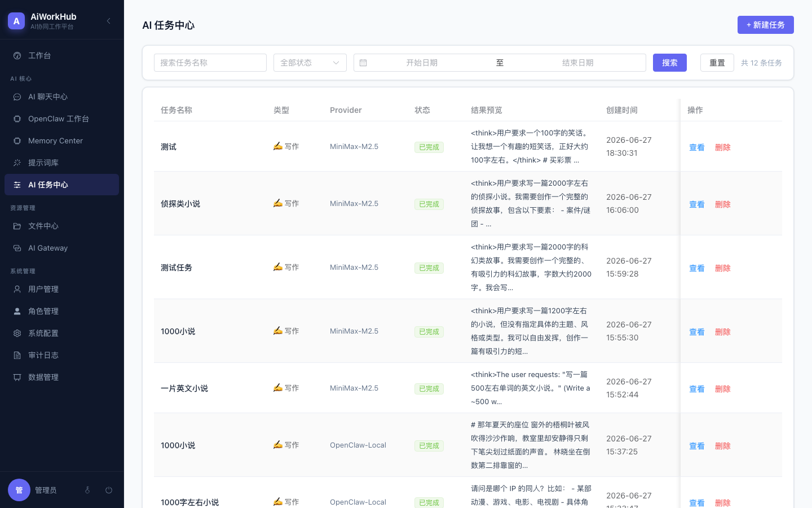Click the accessibility icon beside 管理员
Viewport: 812px width, 508px height.
tap(87, 490)
